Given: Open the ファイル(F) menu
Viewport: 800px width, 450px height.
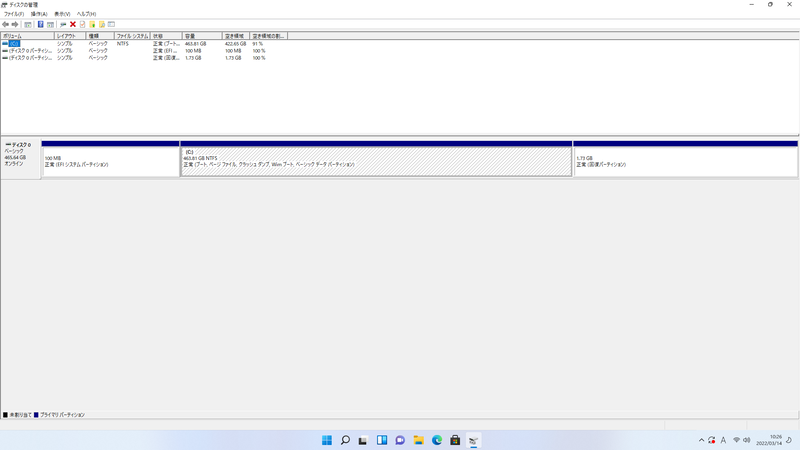Looking at the screenshot, I should tap(14, 14).
